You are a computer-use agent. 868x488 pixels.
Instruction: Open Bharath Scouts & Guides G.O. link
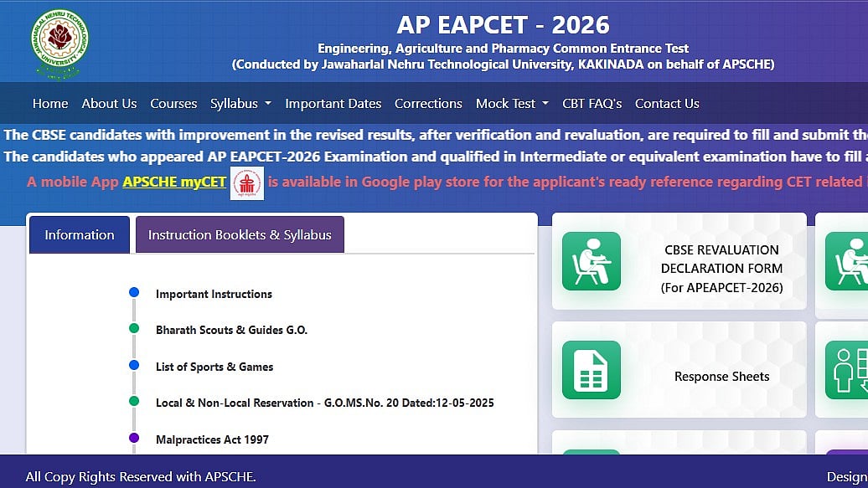pyautogui.click(x=231, y=331)
